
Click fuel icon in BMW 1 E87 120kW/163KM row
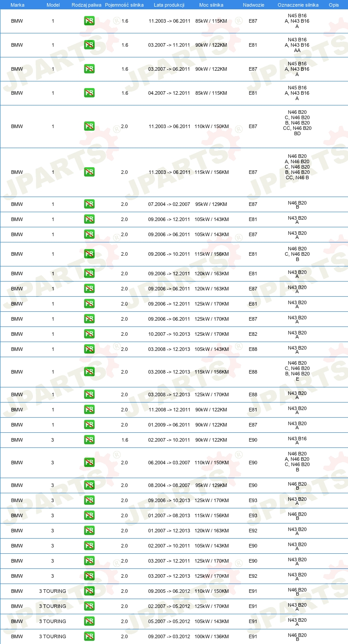[x=89, y=289]
